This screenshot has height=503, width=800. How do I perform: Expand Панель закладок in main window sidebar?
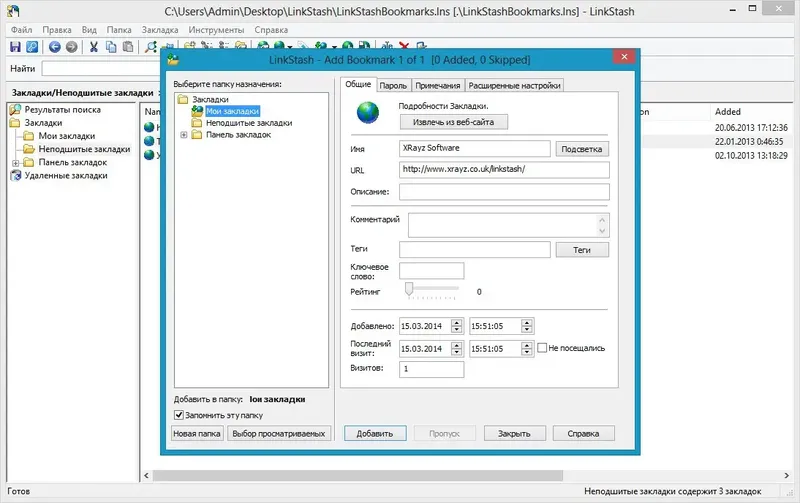(16, 163)
